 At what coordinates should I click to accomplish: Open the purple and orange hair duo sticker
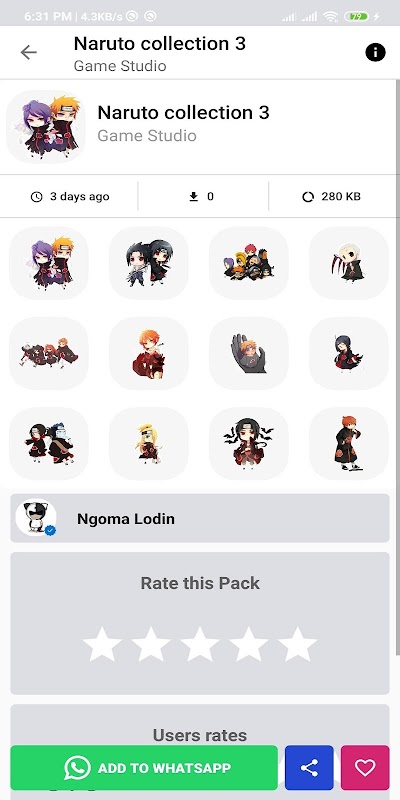(49, 263)
